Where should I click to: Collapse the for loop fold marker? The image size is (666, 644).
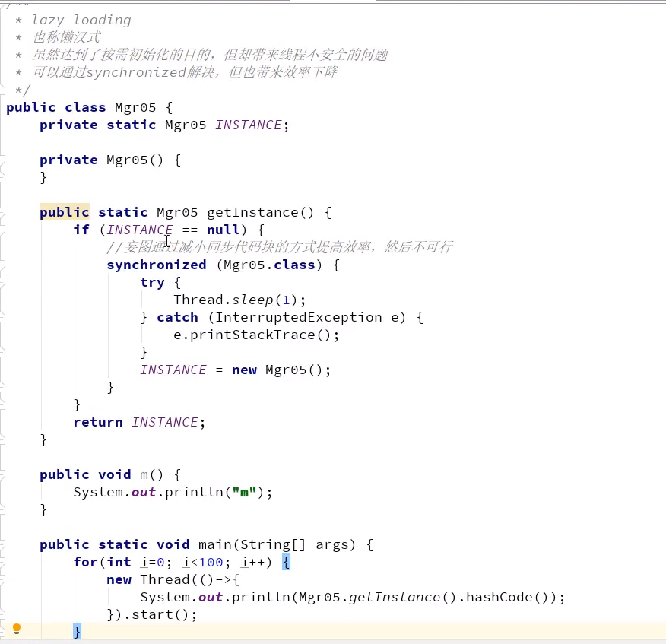point(3,562)
